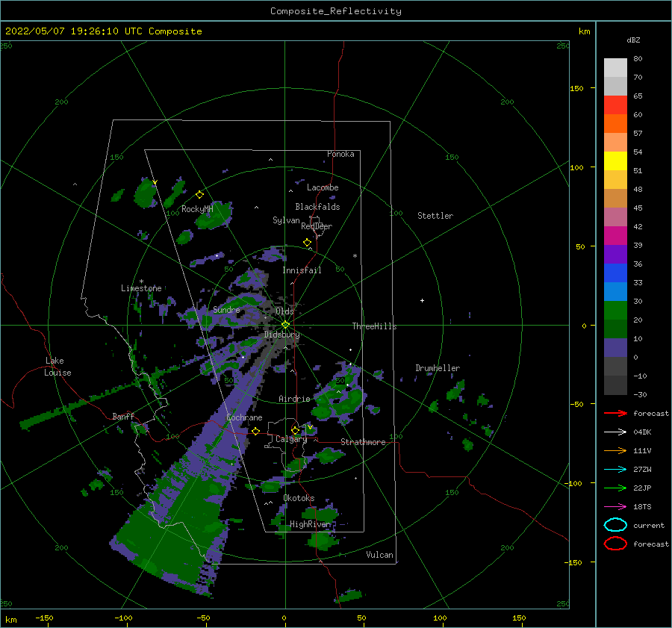
Task: Click the 2022/05/07 UTC timestamp text
Action: [x=103, y=31]
